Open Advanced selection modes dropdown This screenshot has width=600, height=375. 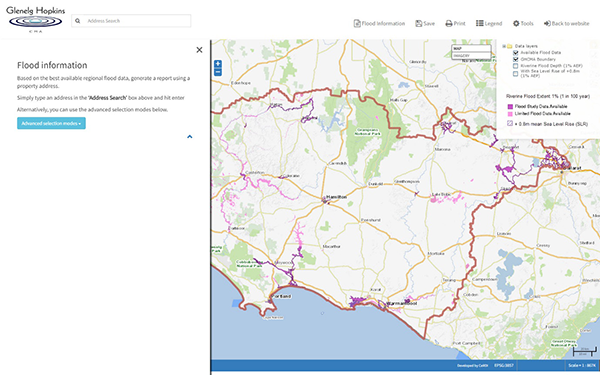(x=51, y=123)
